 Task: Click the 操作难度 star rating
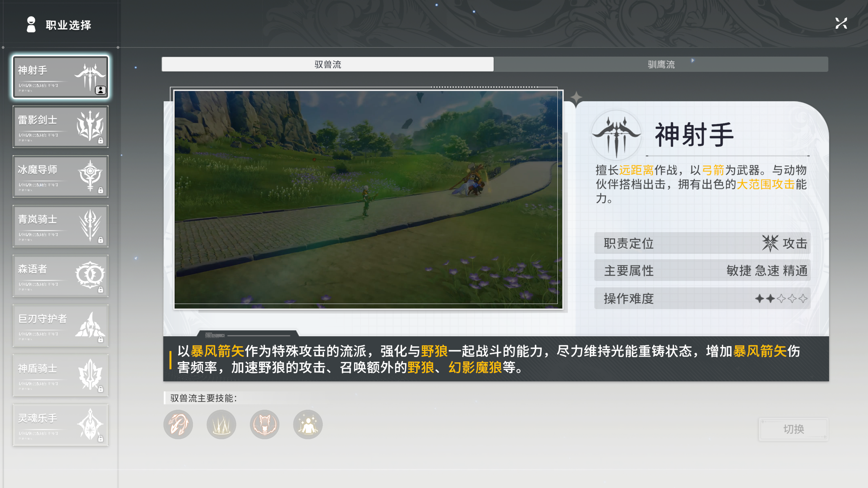pos(781,299)
